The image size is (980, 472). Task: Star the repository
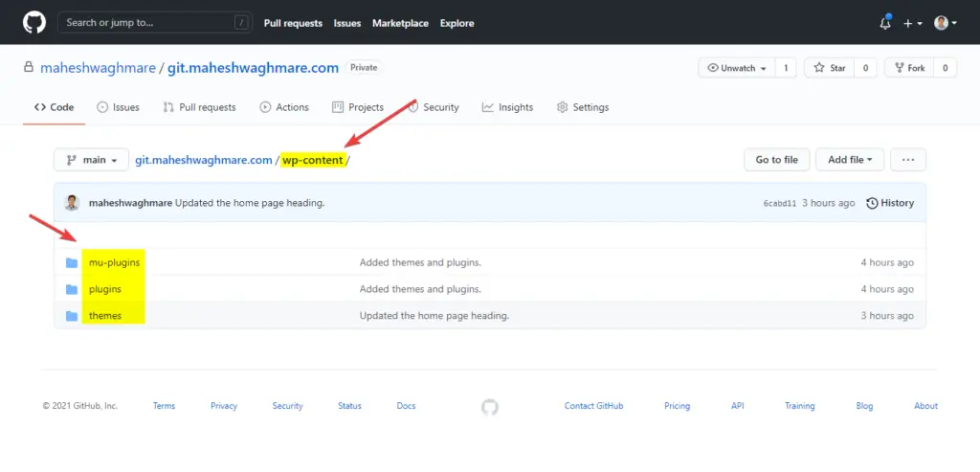[830, 68]
